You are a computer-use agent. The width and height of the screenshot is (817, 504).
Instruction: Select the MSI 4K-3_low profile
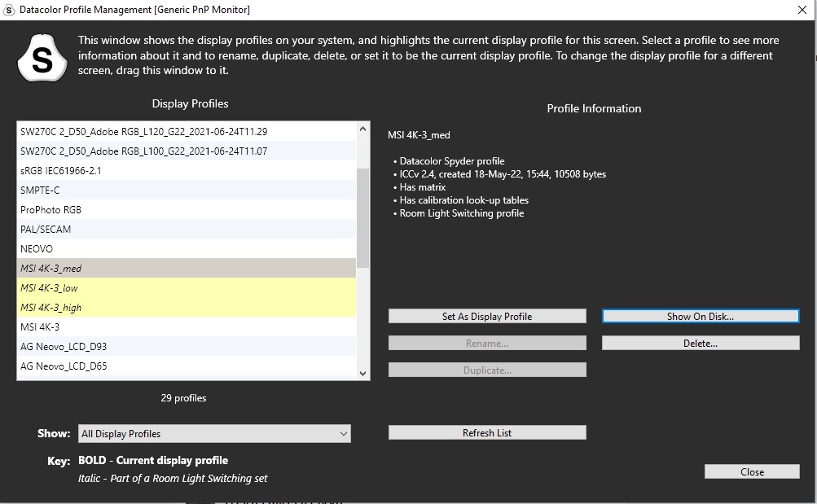[x=187, y=288]
